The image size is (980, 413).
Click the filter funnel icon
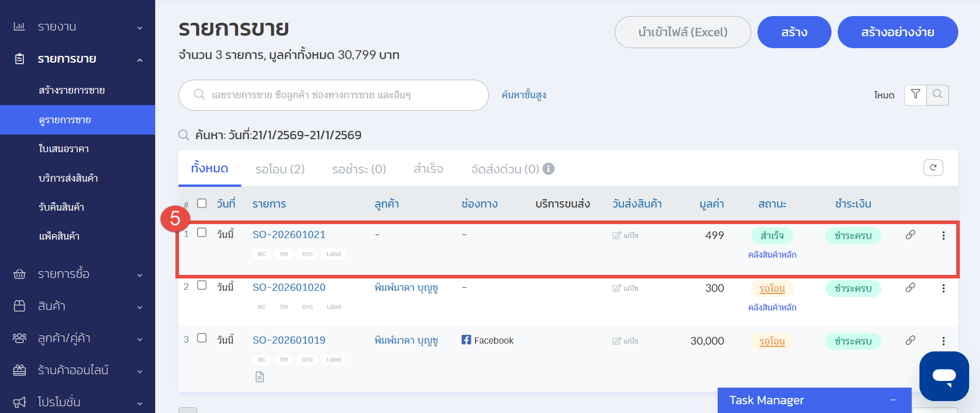(x=915, y=95)
